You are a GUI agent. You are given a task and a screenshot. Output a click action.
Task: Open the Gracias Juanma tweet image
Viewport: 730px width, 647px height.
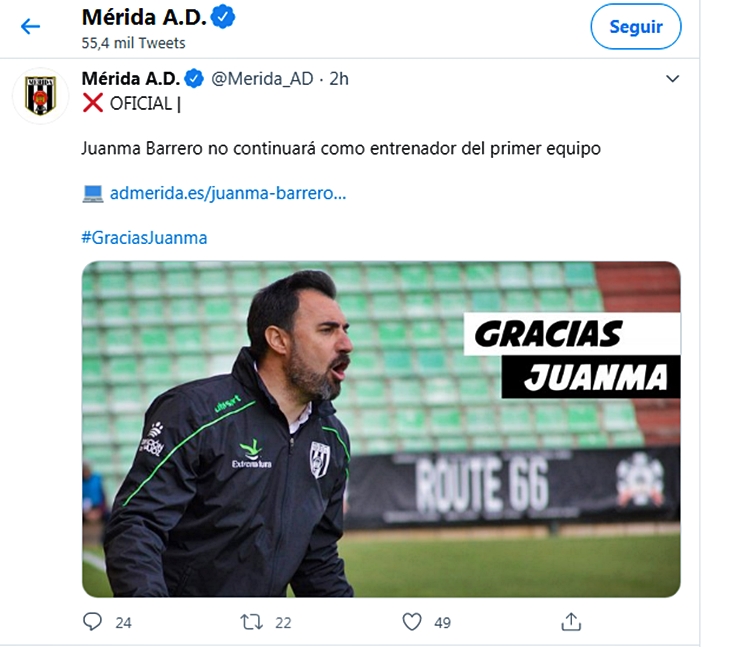[381, 429]
